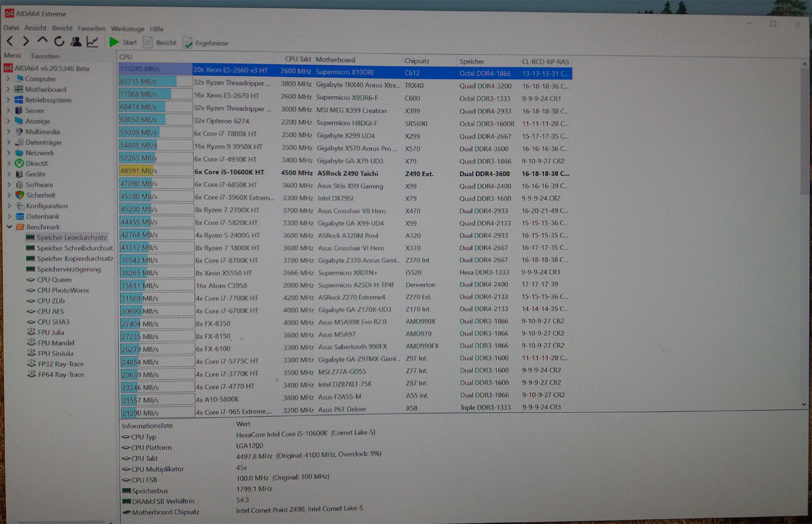Click the Forward navigation arrow in toolbar

26,41
